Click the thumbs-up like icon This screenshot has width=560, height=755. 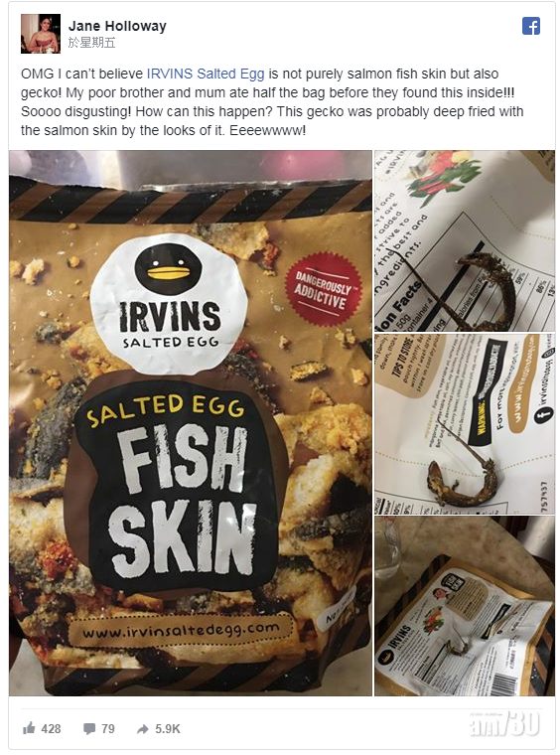click(29, 728)
